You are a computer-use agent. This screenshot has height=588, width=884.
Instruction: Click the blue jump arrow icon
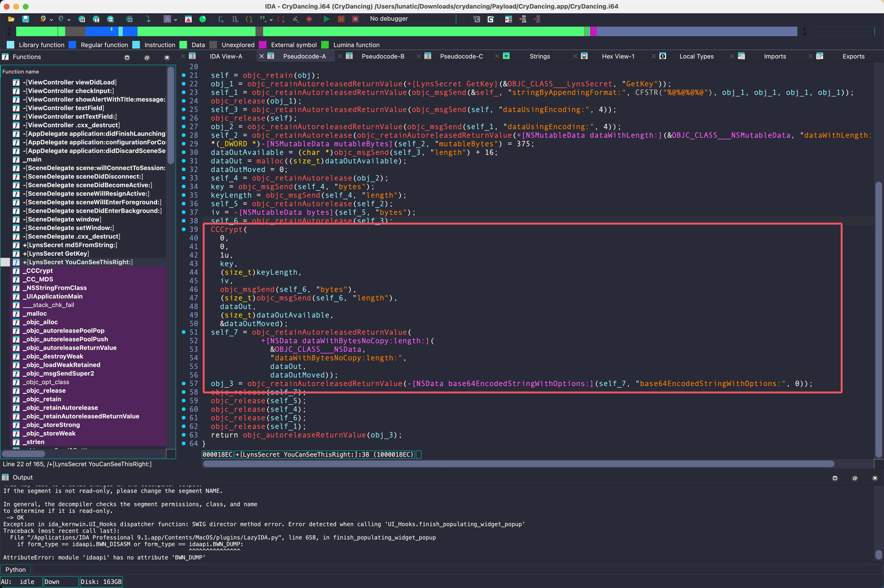click(148, 19)
